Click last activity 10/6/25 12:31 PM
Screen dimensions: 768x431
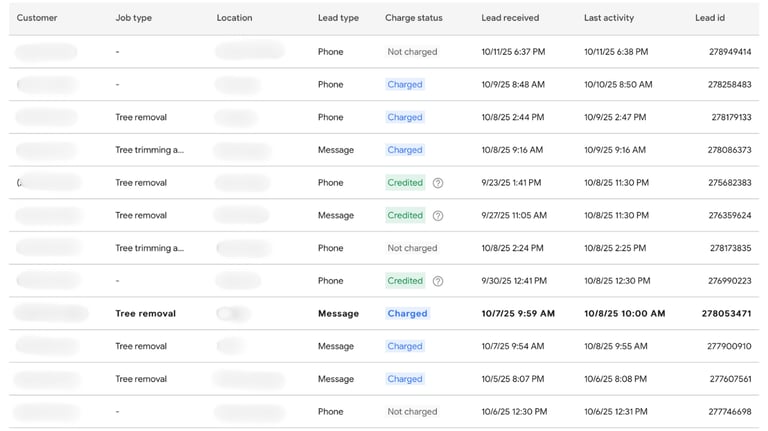coord(616,412)
